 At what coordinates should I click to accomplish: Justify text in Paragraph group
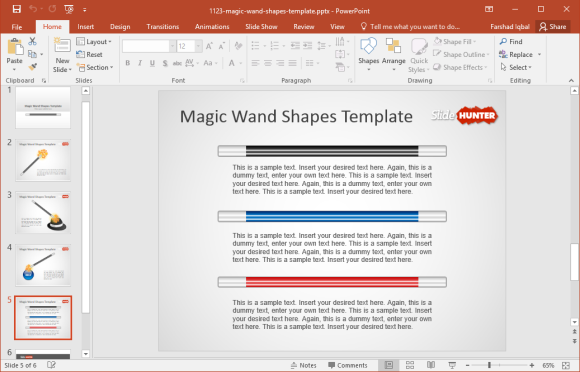coord(293,63)
